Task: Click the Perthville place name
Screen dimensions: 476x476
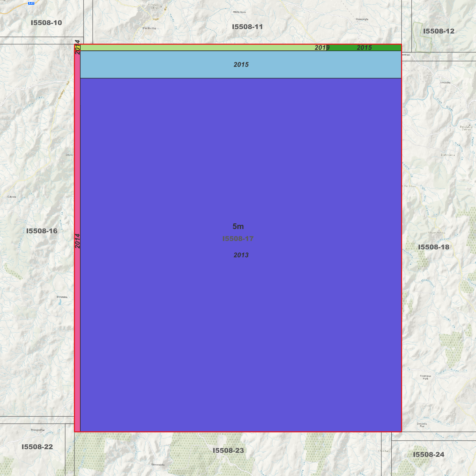Action: [x=149, y=28]
